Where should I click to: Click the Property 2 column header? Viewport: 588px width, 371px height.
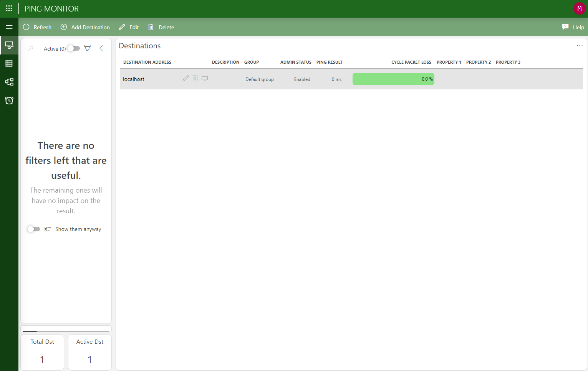pos(479,62)
